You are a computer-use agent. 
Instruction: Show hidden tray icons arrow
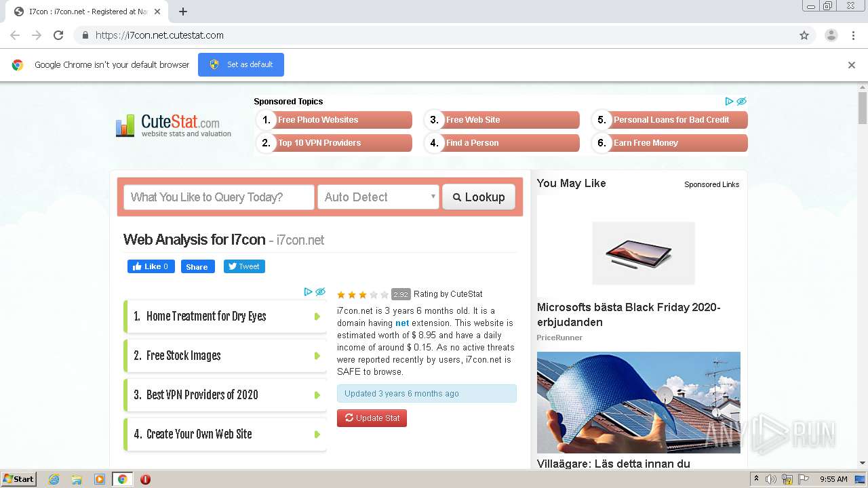click(x=757, y=479)
